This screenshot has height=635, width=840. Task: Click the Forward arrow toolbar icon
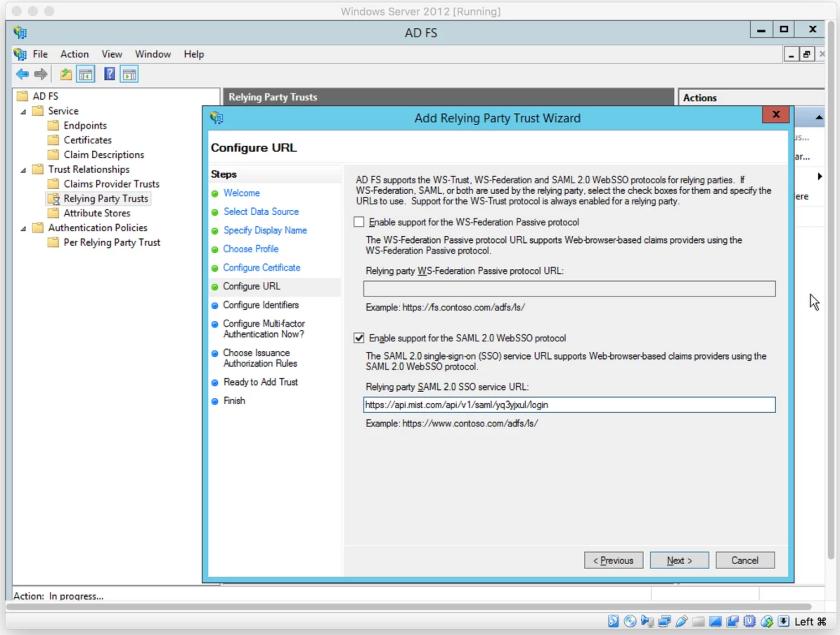point(41,74)
